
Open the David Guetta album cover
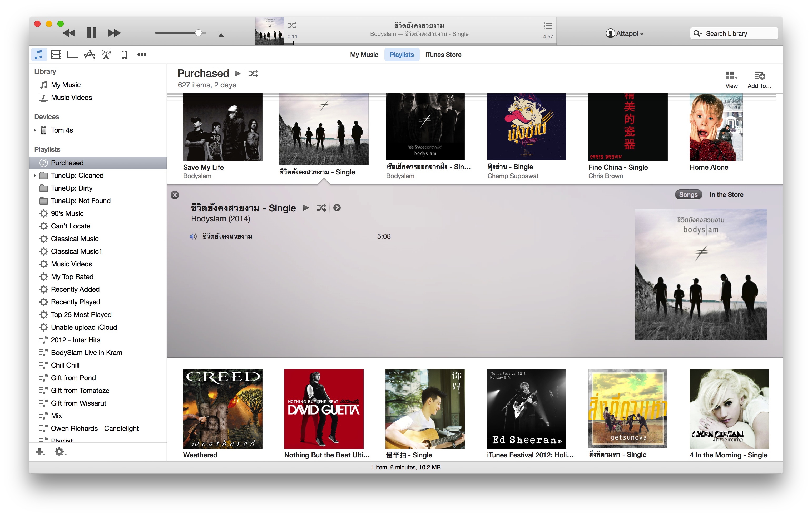click(x=324, y=409)
